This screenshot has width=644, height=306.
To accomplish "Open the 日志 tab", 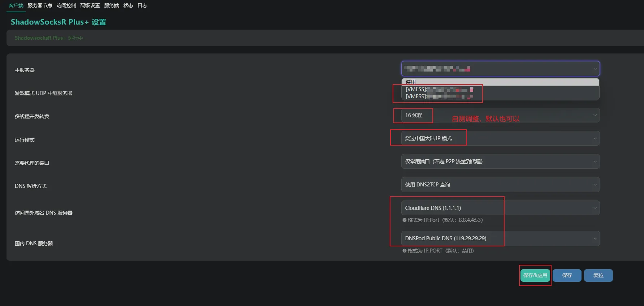I will click(x=142, y=5).
